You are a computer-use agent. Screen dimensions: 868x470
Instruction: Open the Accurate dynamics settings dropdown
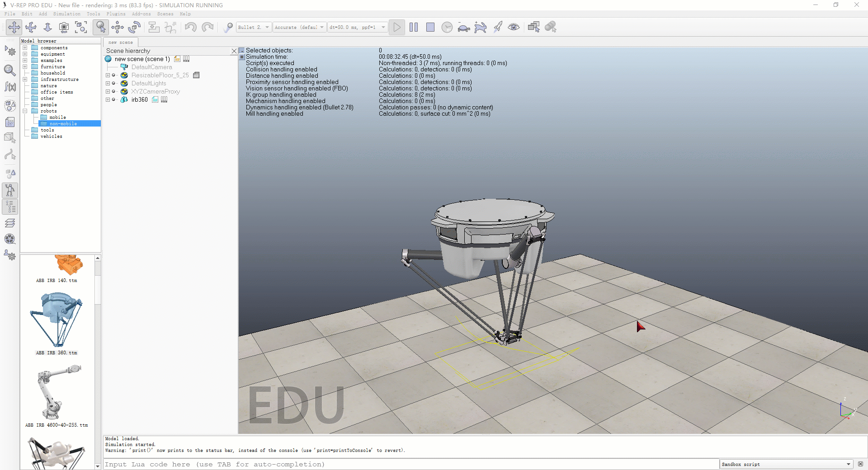(299, 27)
